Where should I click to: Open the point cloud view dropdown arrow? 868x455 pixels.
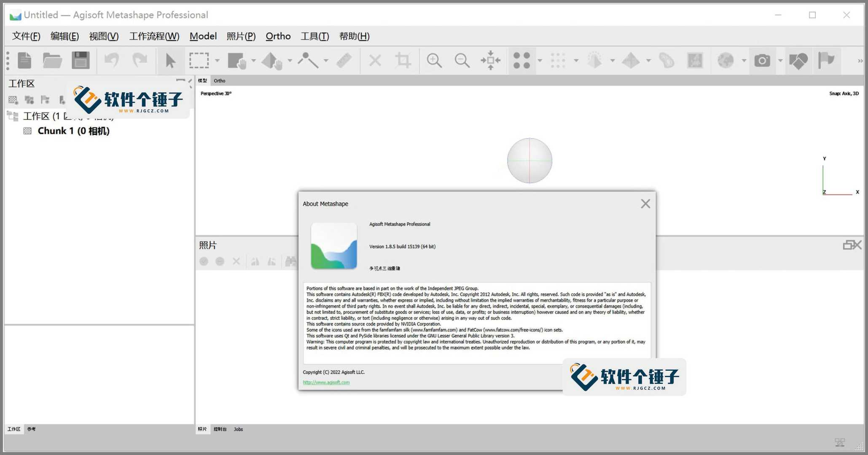(540, 61)
